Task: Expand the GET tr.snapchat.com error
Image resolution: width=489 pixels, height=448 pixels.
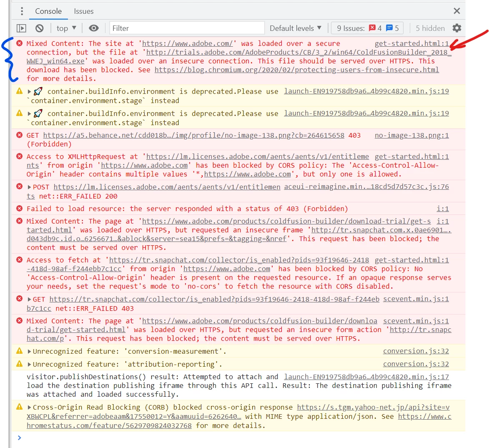Action: [x=29, y=300]
